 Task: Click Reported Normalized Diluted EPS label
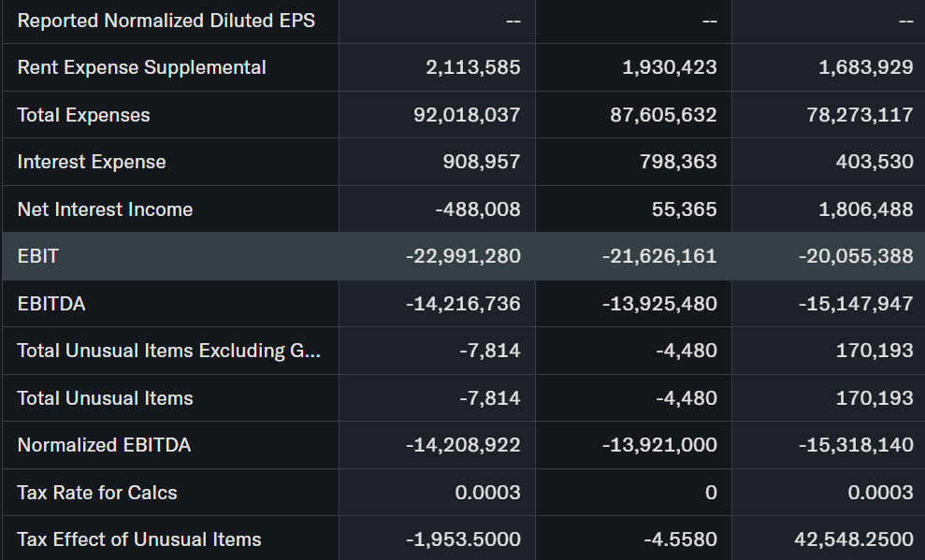pos(166,21)
